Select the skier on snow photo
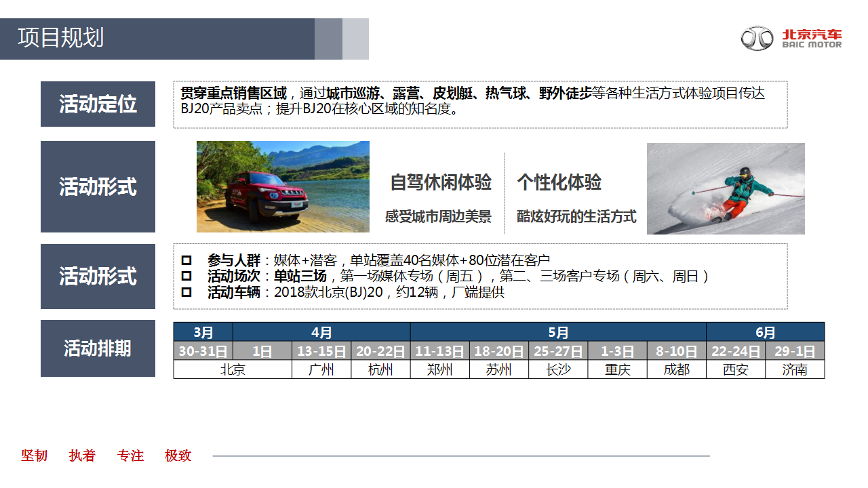 tap(726, 188)
